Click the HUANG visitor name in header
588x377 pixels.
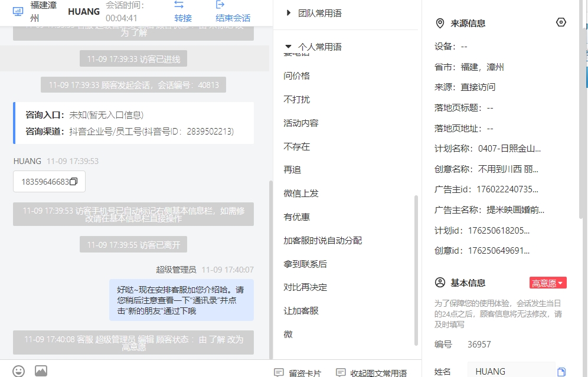(84, 12)
